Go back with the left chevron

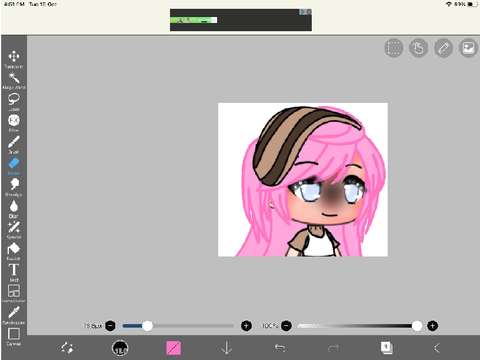click(437, 348)
